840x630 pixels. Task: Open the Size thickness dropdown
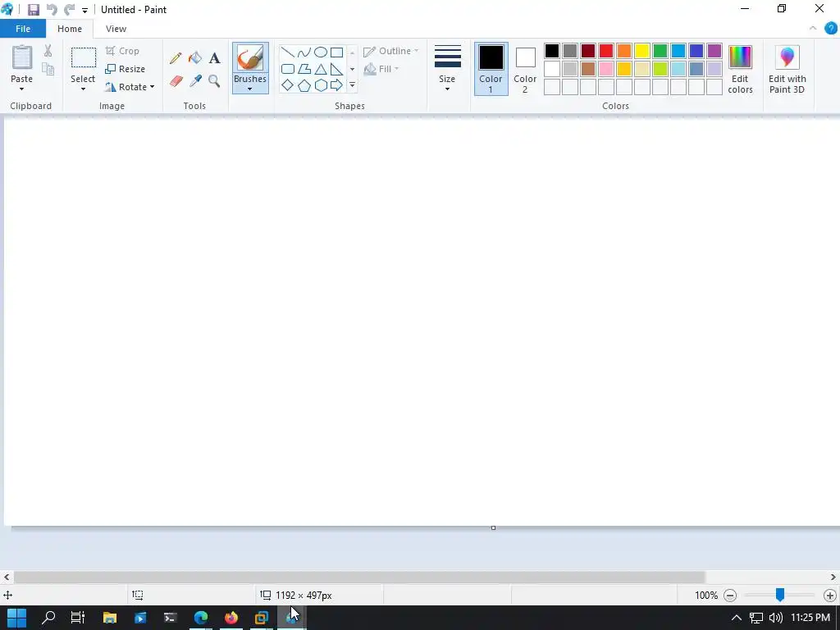pos(447,69)
